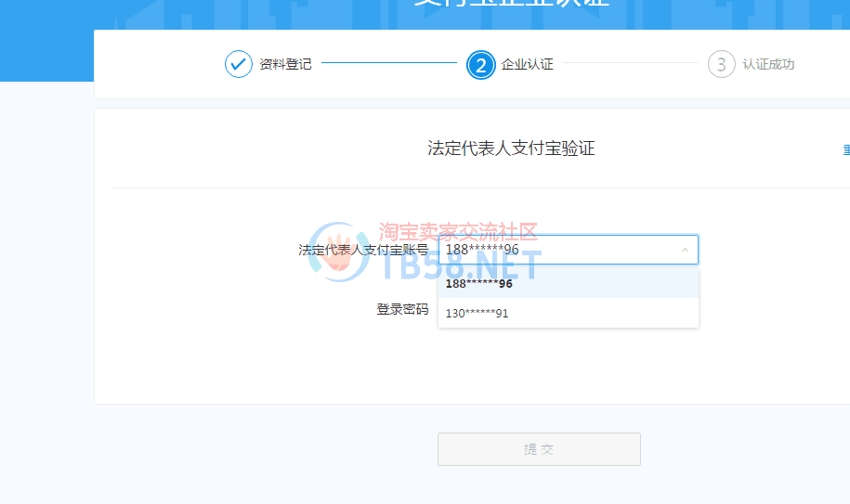Click the completed step checkmark icon
Image resolution: width=850 pixels, height=504 pixels.
point(239,64)
